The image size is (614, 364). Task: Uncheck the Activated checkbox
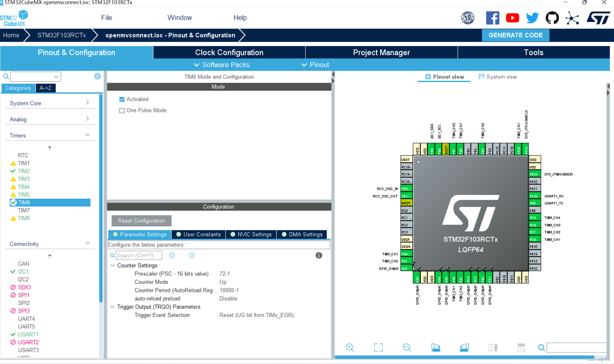point(122,99)
